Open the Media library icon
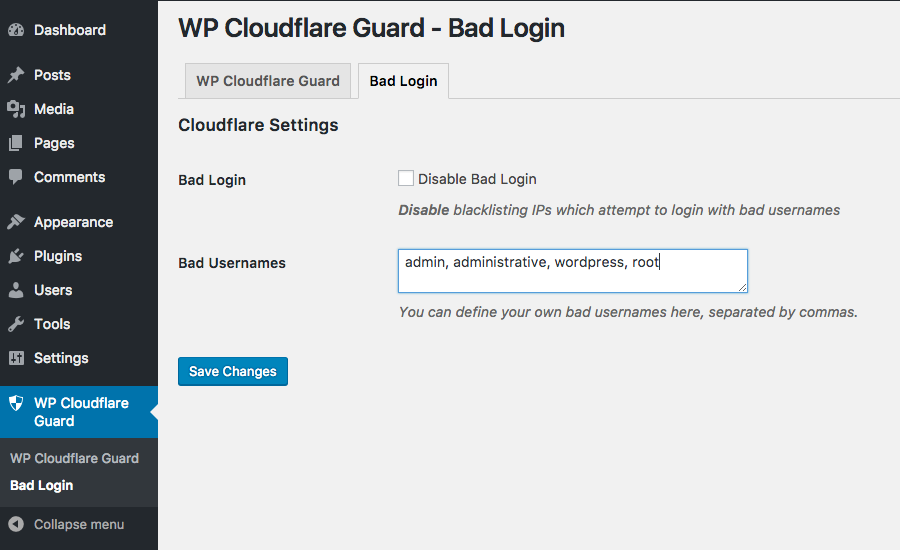 (x=16, y=109)
